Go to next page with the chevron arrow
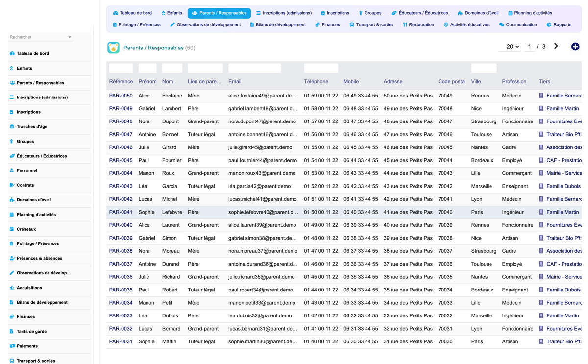The image size is (588, 364). coord(556,46)
